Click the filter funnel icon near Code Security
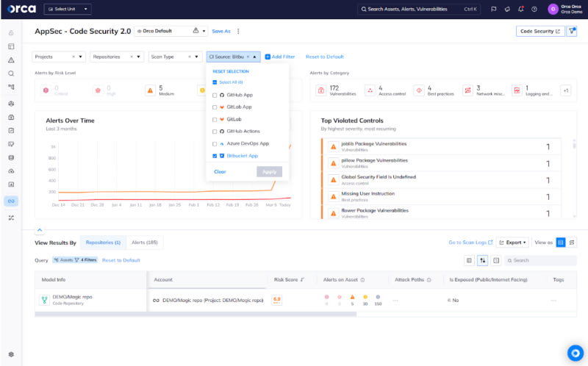Image resolution: width=588 pixels, height=366 pixels. [x=572, y=31]
